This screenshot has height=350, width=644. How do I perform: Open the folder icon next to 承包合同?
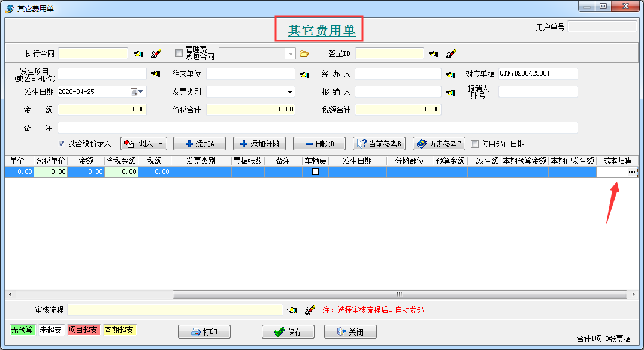304,54
